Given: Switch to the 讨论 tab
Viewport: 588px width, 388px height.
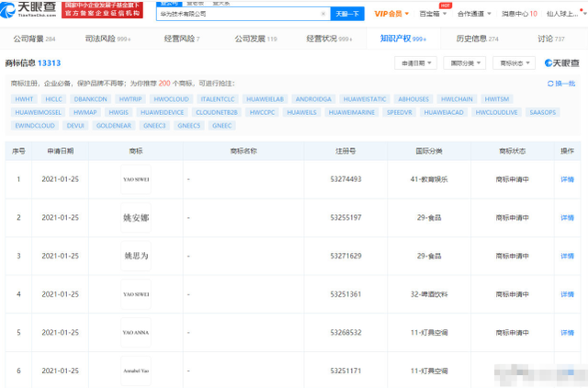Looking at the screenshot, I should pyautogui.click(x=551, y=39).
